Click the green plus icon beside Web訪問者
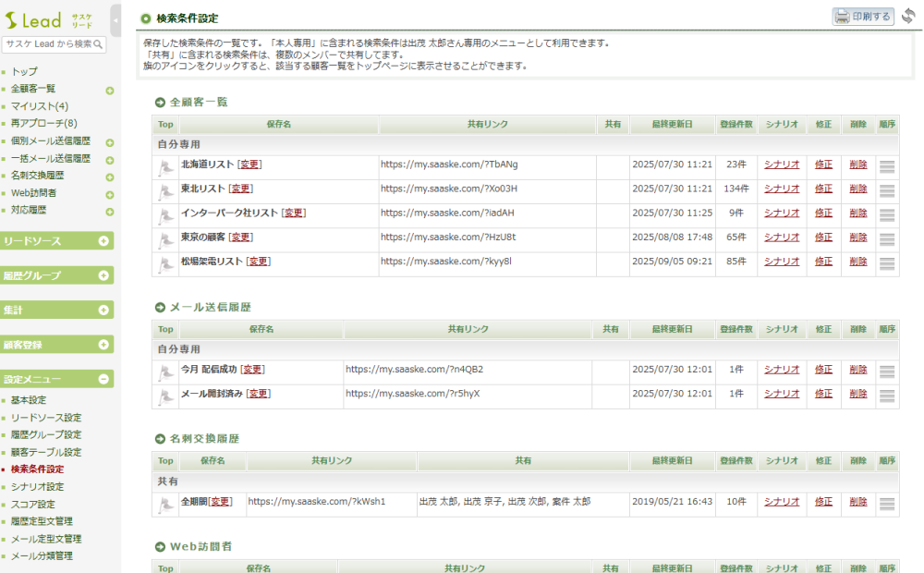The width and height of the screenshot is (924, 573). click(109, 194)
